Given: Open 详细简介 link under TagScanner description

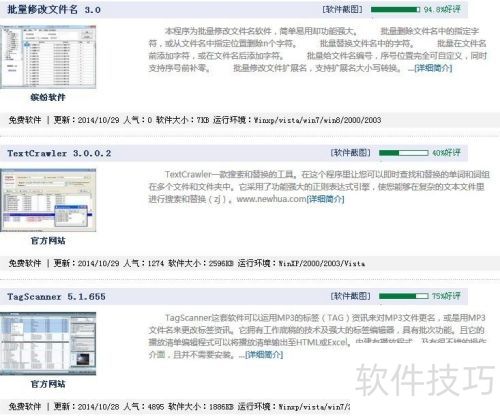Looking at the screenshot, I should click(264, 355).
